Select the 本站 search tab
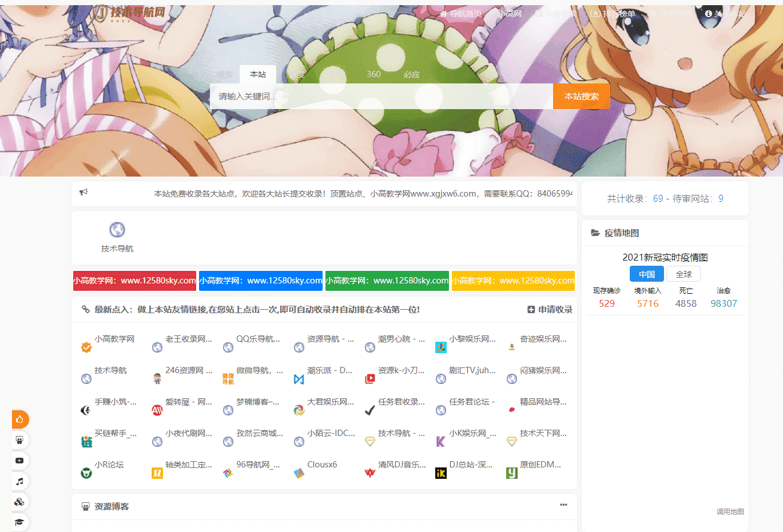Image resolution: width=783 pixels, height=532 pixels. pyautogui.click(x=258, y=74)
